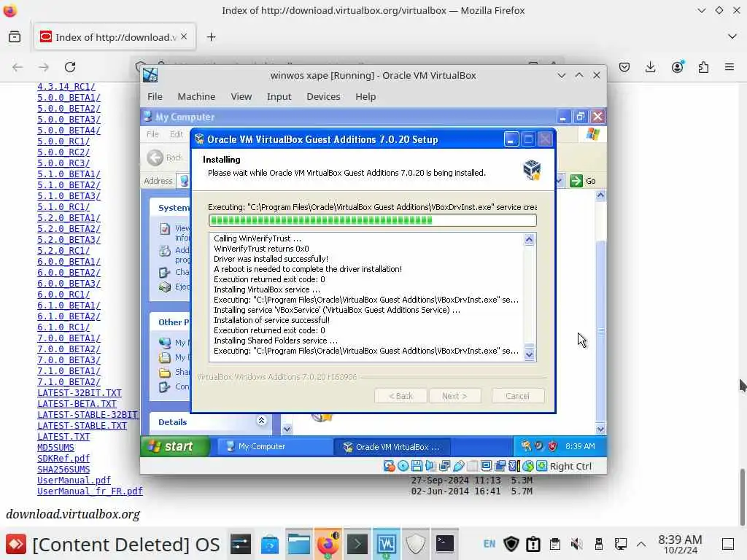Launch VirtualBox from the host taskbar icon

tap(387, 544)
